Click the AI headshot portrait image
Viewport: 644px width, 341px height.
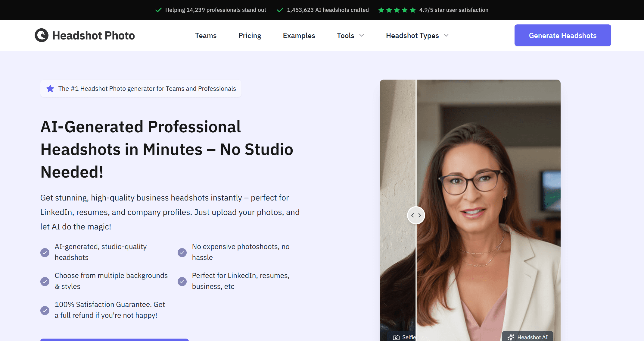488,211
